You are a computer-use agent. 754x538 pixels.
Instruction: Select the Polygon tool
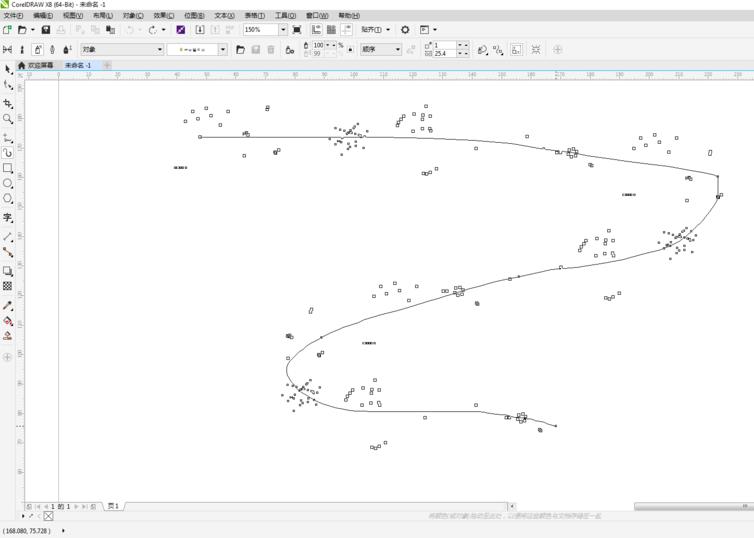pyautogui.click(x=8, y=198)
